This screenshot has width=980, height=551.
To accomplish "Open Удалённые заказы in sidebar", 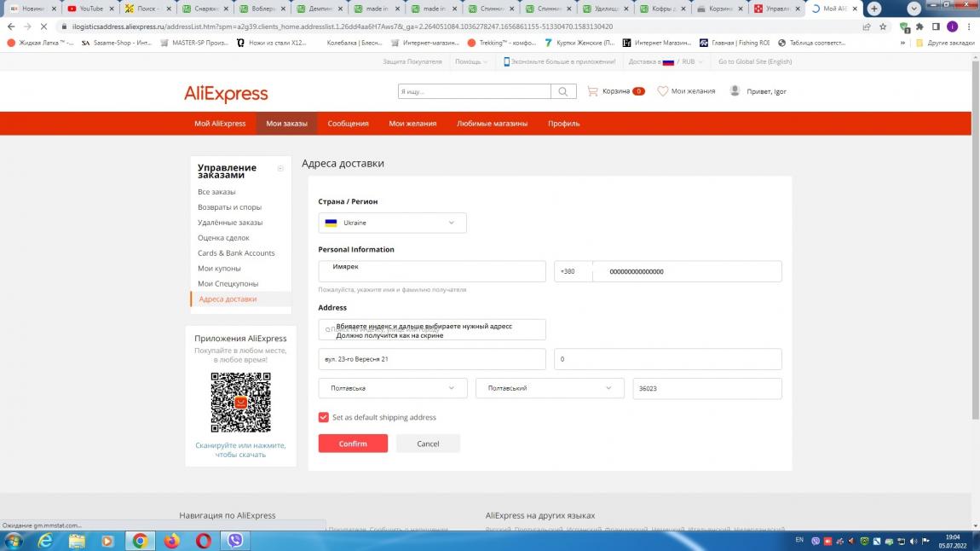I will coord(230,223).
